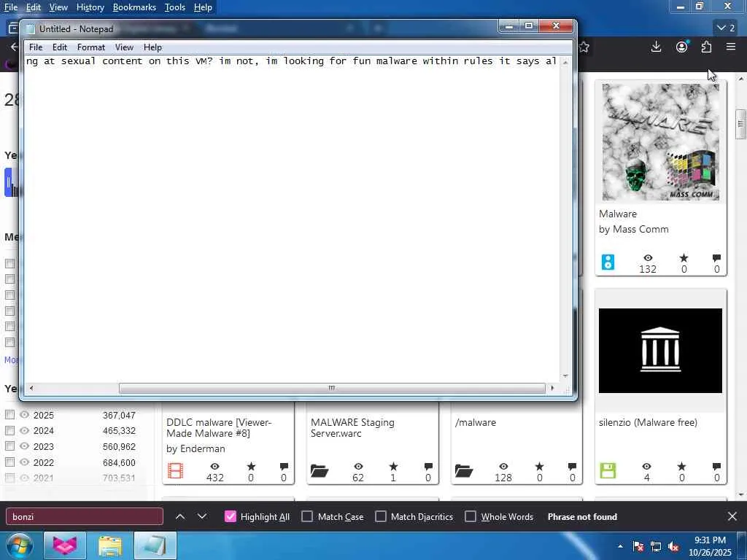The width and height of the screenshot is (747, 560).
Task: Open the Malware by Mass Comm item
Action: [x=618, y=214]
